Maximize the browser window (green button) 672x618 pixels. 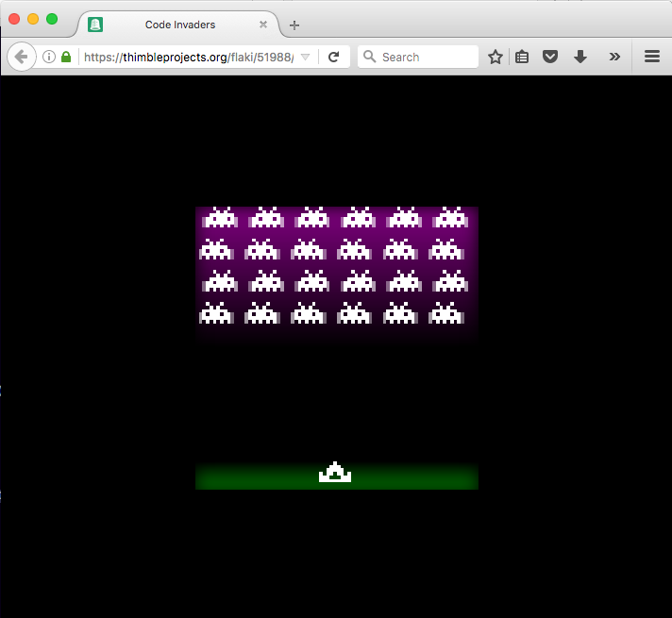52,19
